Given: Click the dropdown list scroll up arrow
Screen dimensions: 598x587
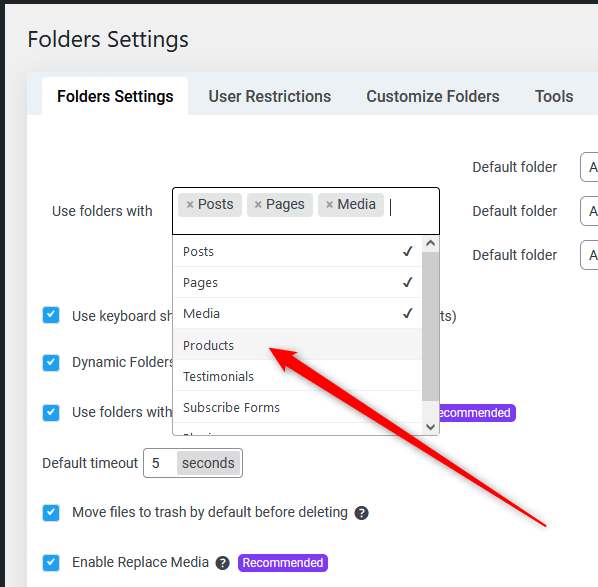Looking at the screenshot, I should coord(431,243).
